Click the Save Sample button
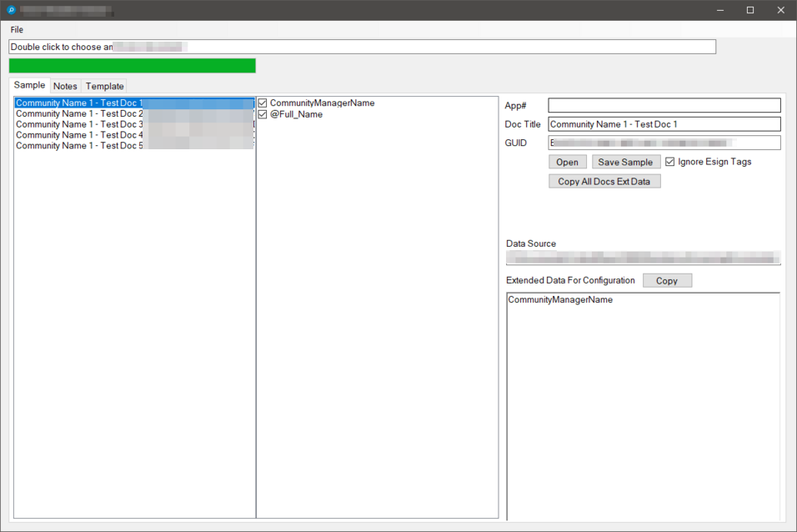Screen dimensions: 797x532 click(x=626, y=162)
